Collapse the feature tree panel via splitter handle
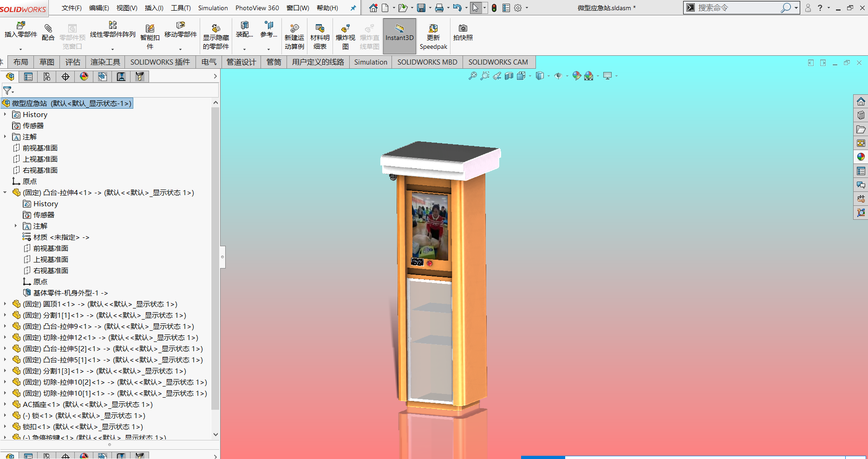 [x=222, y=257]
